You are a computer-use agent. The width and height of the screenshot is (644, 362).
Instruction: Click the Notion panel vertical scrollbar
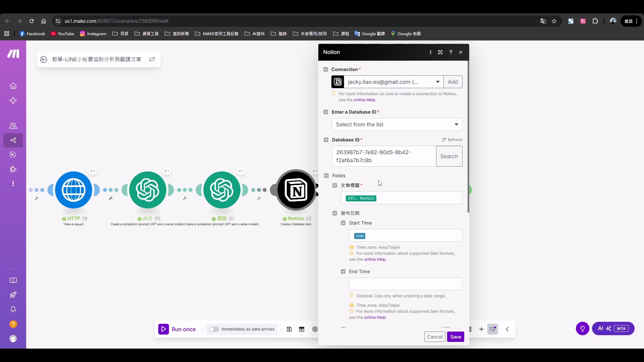tap(468, 137)
